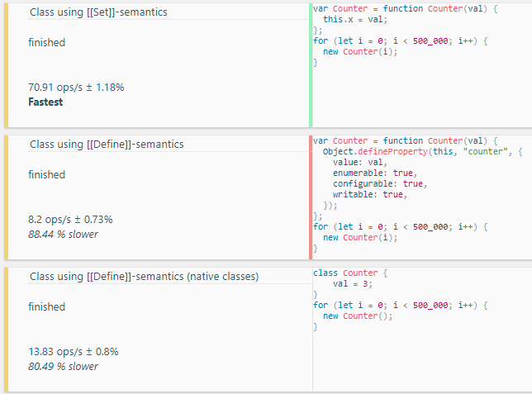Click the "val = 3;" code line
Screen dimensions: 532x394
tap(353, 283)
